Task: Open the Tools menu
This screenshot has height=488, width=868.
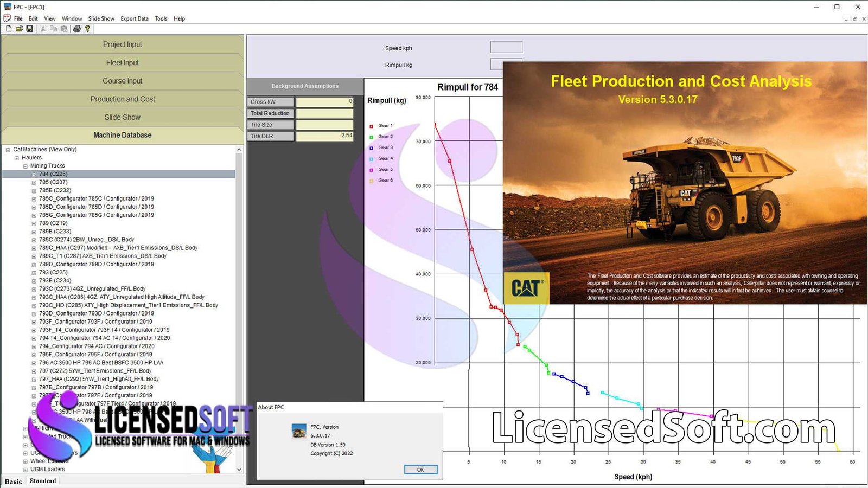Action: (x=161, y=18)
